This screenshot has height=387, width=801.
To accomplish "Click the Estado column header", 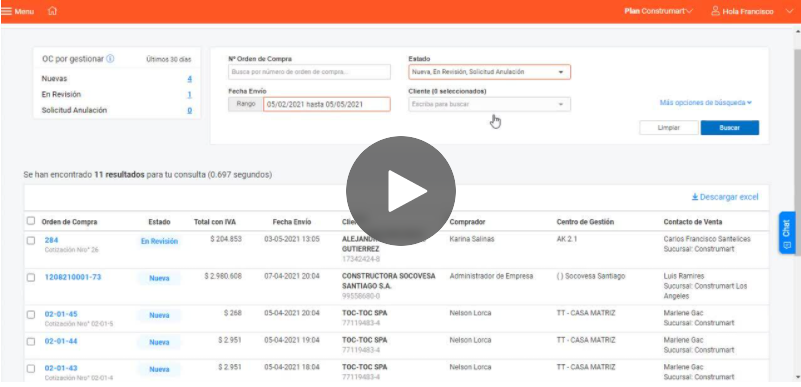I will pos(159,222).
